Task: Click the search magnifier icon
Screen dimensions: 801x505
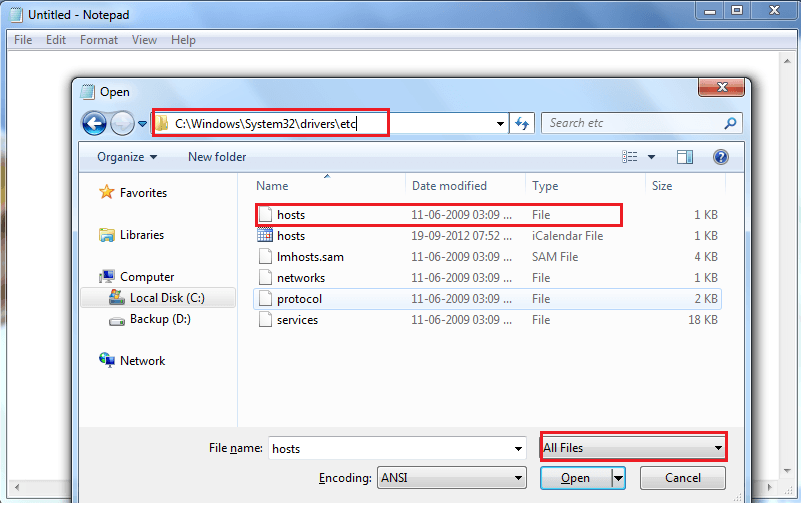Action: coord(731,123)
